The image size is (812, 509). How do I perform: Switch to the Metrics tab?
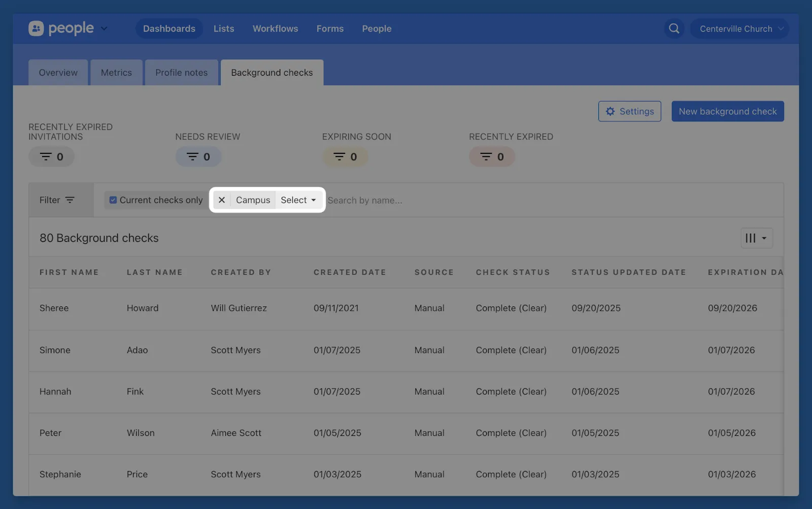[116, 73]
